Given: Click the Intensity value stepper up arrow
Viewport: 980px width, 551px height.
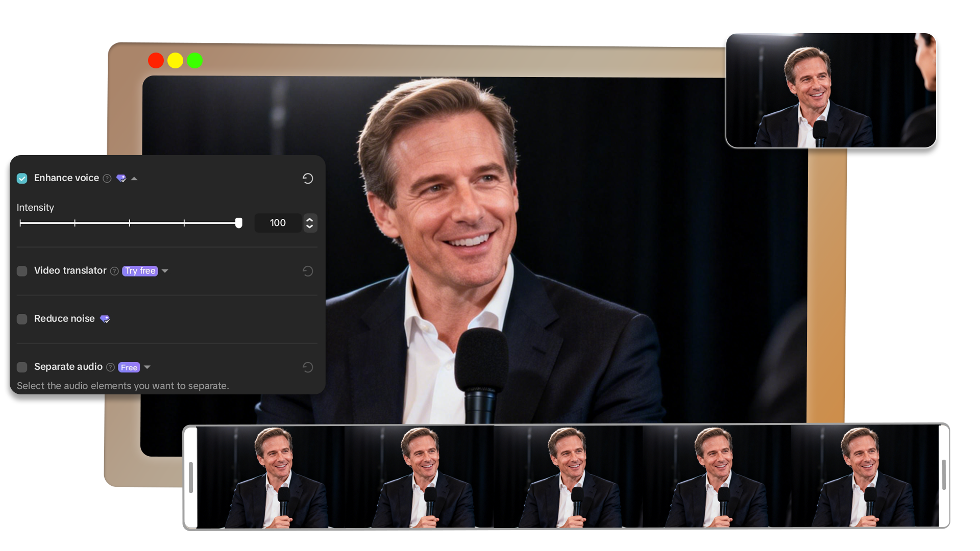Looking at the screenshot, I should (x=310, y=219).
